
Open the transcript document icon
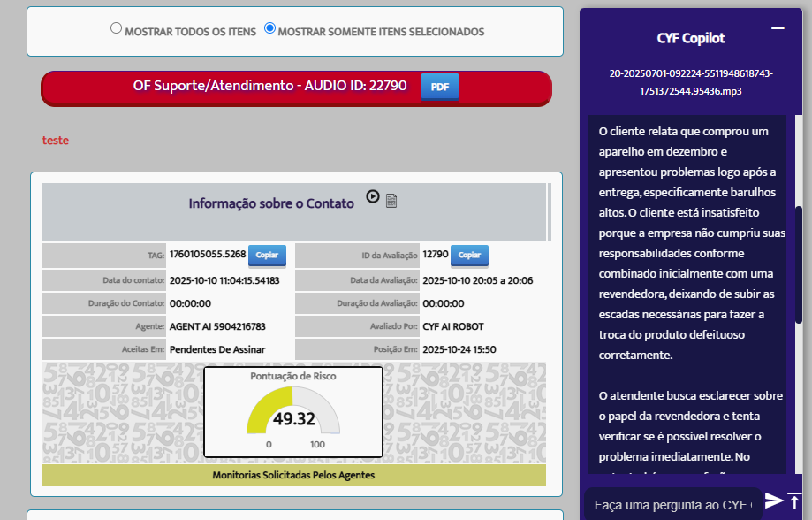click(x=391, y=201)
